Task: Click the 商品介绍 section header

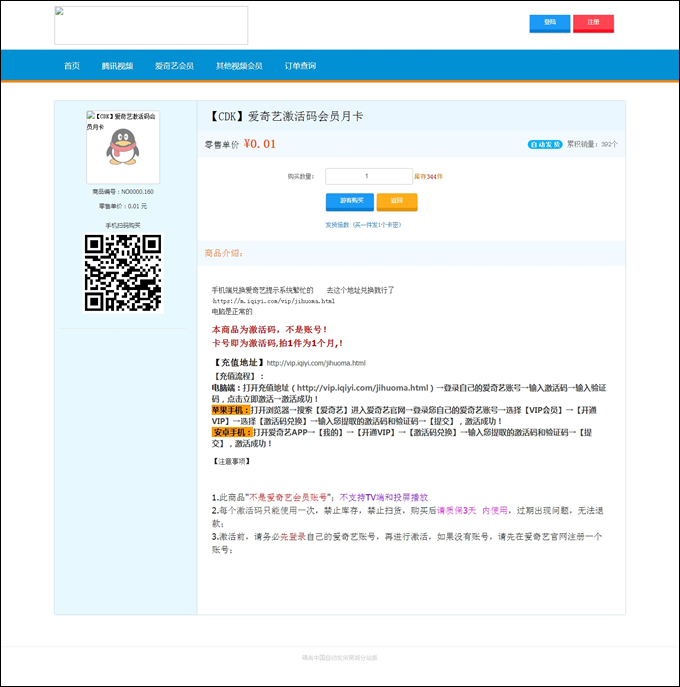Action: pos(223,253)
